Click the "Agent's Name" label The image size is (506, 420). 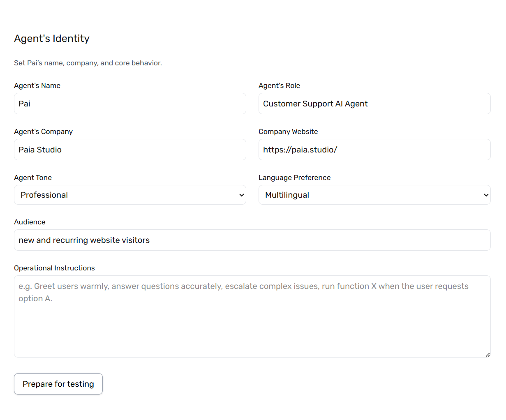pyautogui.click(x=37, y=85)
